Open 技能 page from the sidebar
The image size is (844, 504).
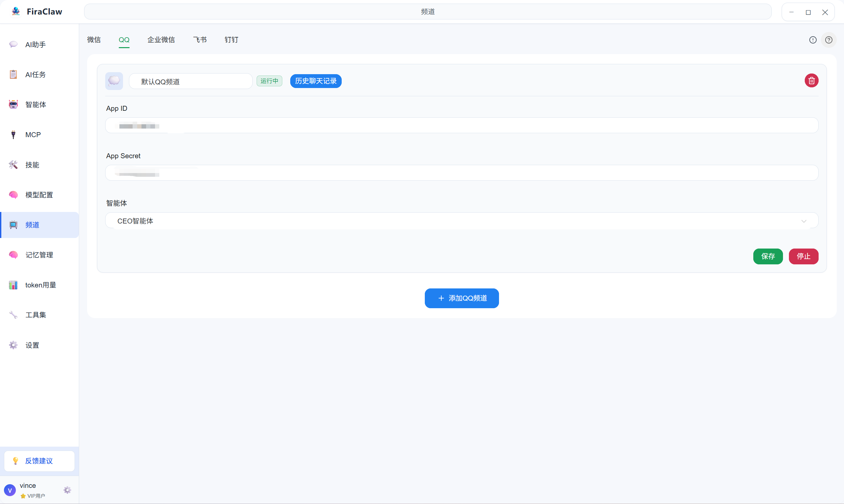[x=40, y=165]
